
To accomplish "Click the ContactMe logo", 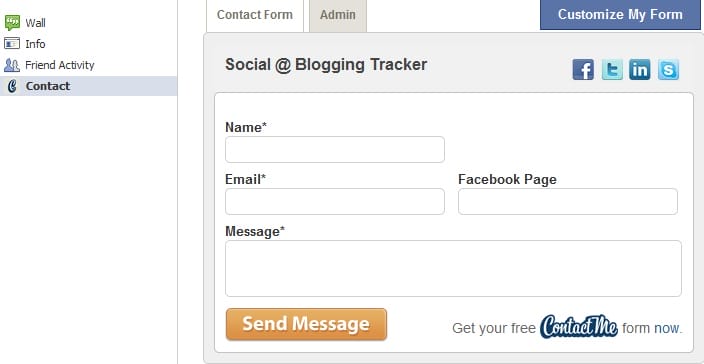I will coord(579,326).
